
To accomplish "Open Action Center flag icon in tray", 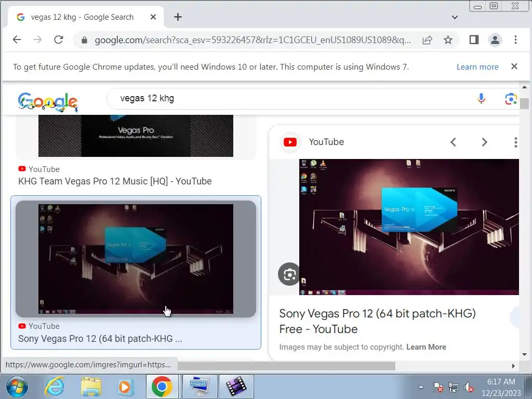I will [x=437, y=387].
